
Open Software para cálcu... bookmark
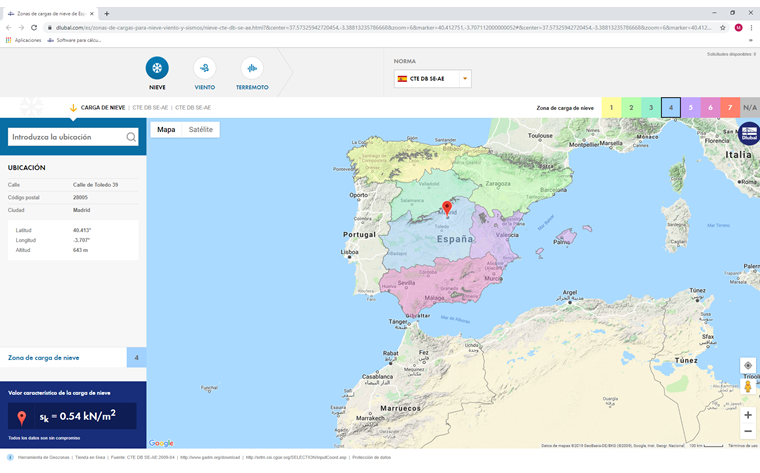coord(75,40)
